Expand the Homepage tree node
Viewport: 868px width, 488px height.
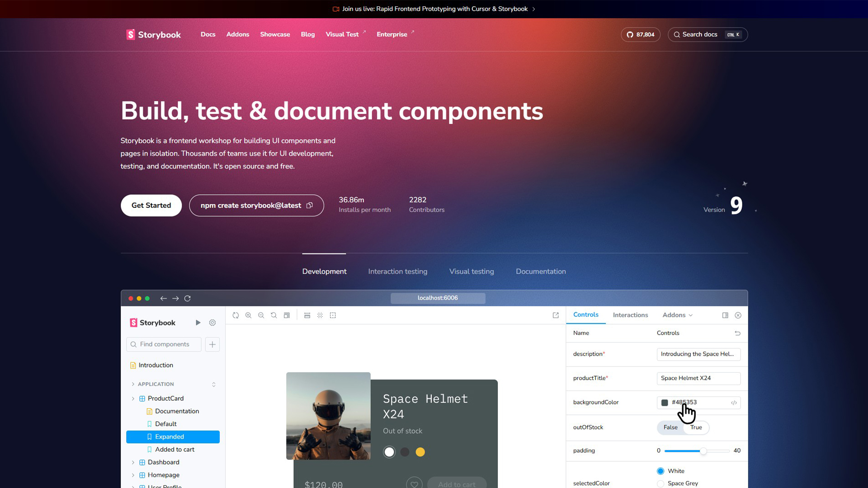point(133,475)
